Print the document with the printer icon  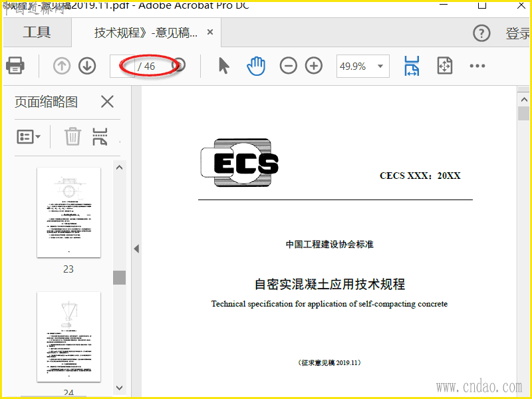(15, 65)
